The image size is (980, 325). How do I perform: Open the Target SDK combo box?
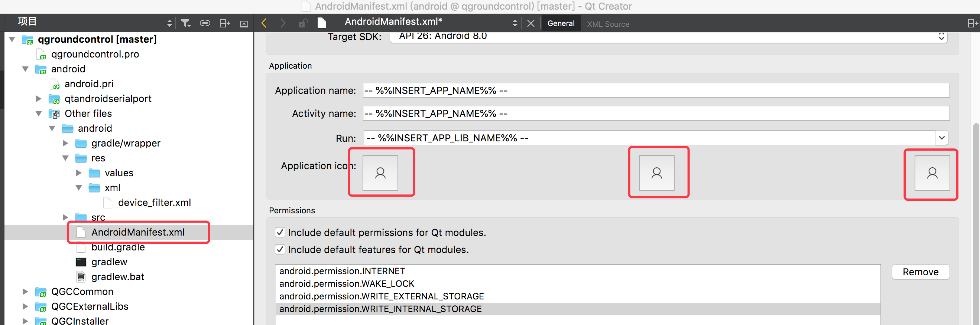[668, 36]
